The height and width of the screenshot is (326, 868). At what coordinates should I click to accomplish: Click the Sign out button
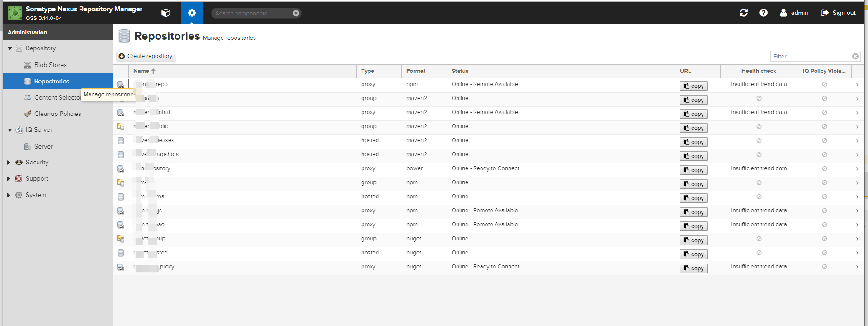(x=838, y=13)
